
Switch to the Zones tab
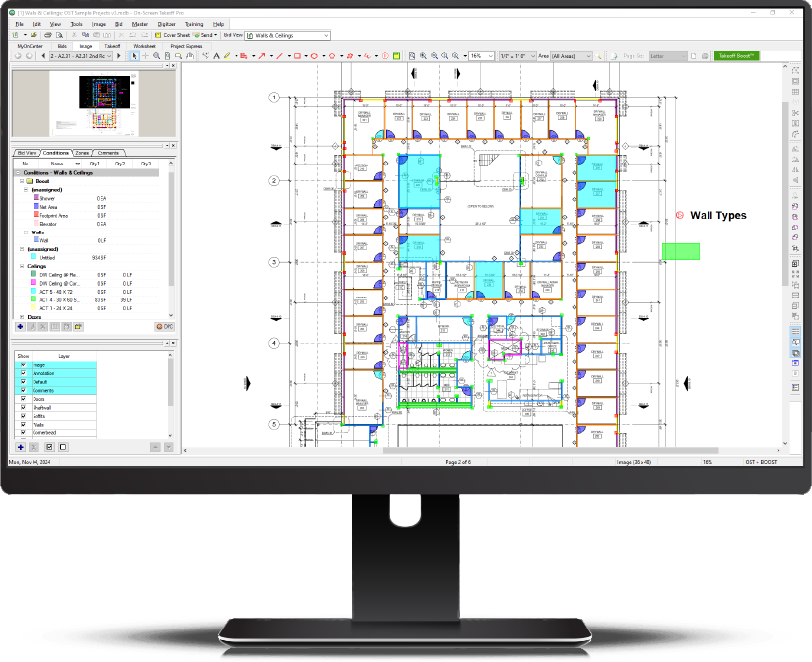[x=83, y=151]
